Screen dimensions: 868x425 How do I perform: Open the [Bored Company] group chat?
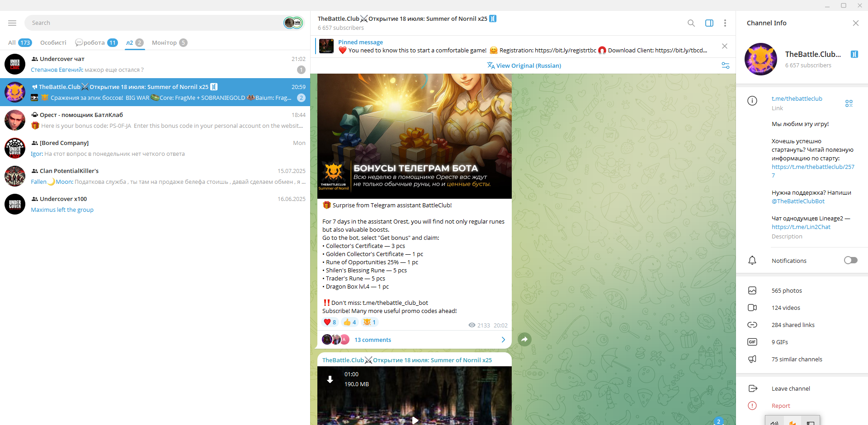pos(155,148)
